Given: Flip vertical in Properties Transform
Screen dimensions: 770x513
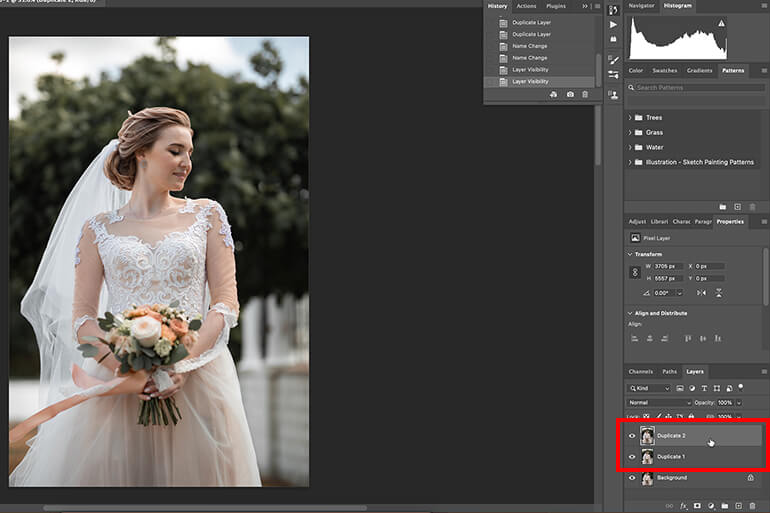Looking at the screenshot, I should pos(718,293).
